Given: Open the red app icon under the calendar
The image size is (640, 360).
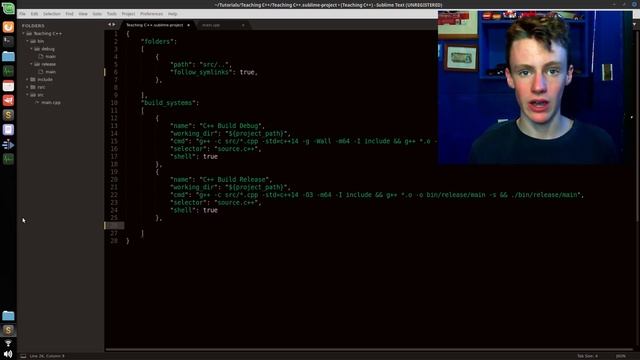Looking at the screenshot, I should (8, 100).
